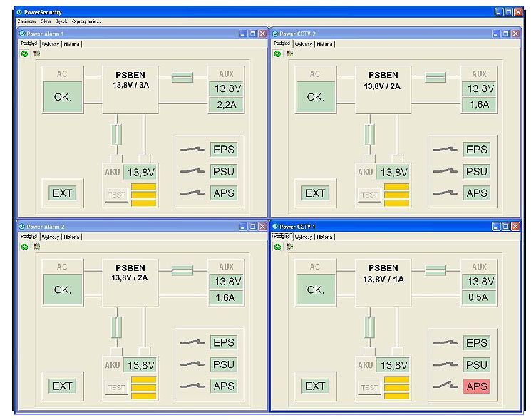Image resolution: width=531 pixels, height=420 pixels.
Task: Click green refresh icon in Power Alarm 2
Action: [x=24, y=247]
